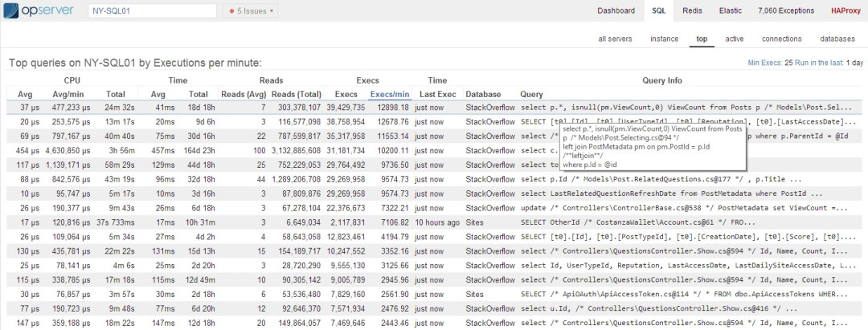Open the 5 Issues dropdown
The width and height of the screenshot is (868, 330).
point(251,10)
